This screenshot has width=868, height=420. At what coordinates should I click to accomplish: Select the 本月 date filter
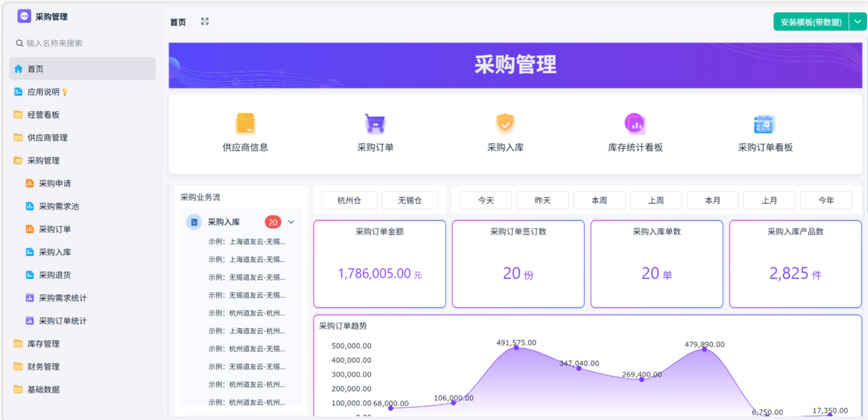[x=712, y=200]
